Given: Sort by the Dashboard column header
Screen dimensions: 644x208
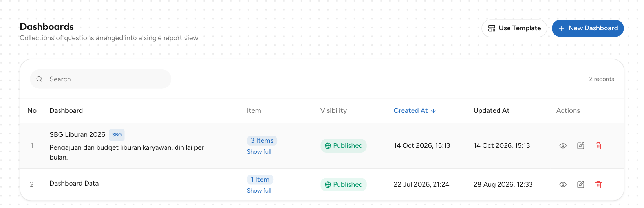Looking at the screenshot, I should point(66,111).
